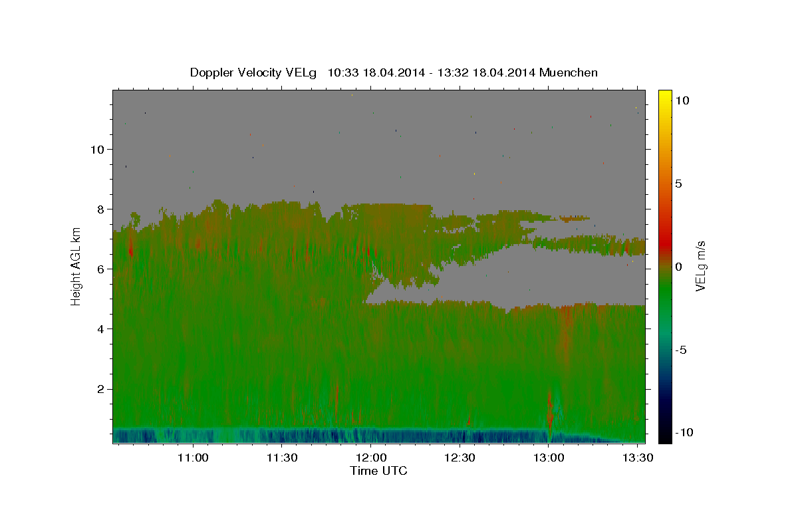
Task: Click the 13:30 time tick label
Action: coord(638,458)
